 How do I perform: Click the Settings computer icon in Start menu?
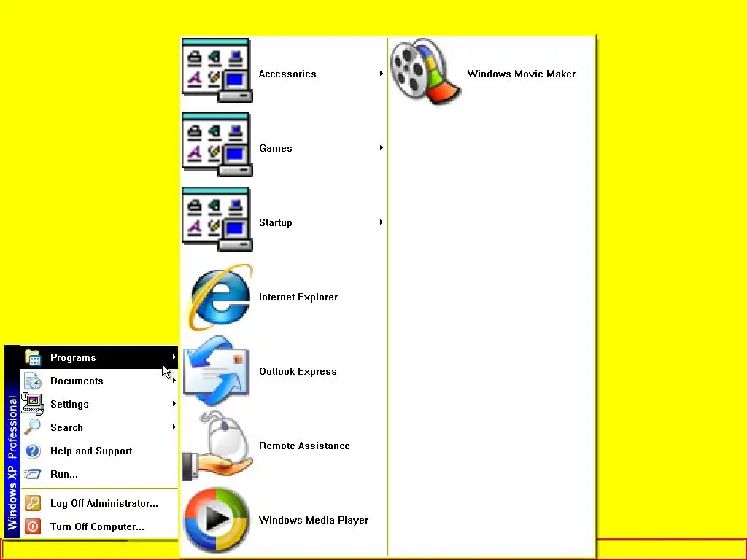pos(32,404)
